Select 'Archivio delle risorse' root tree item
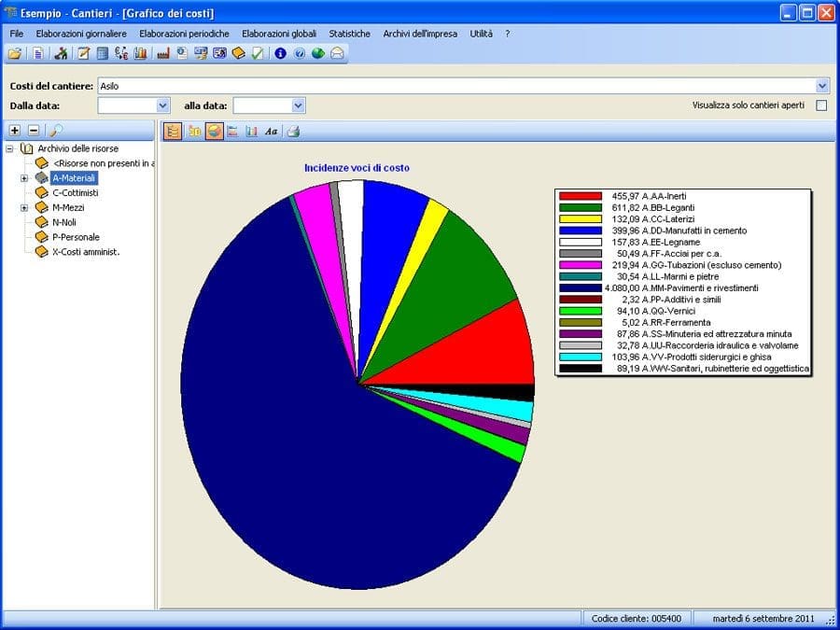This screenshot has height=630, width=840. [x=78, y=148]
